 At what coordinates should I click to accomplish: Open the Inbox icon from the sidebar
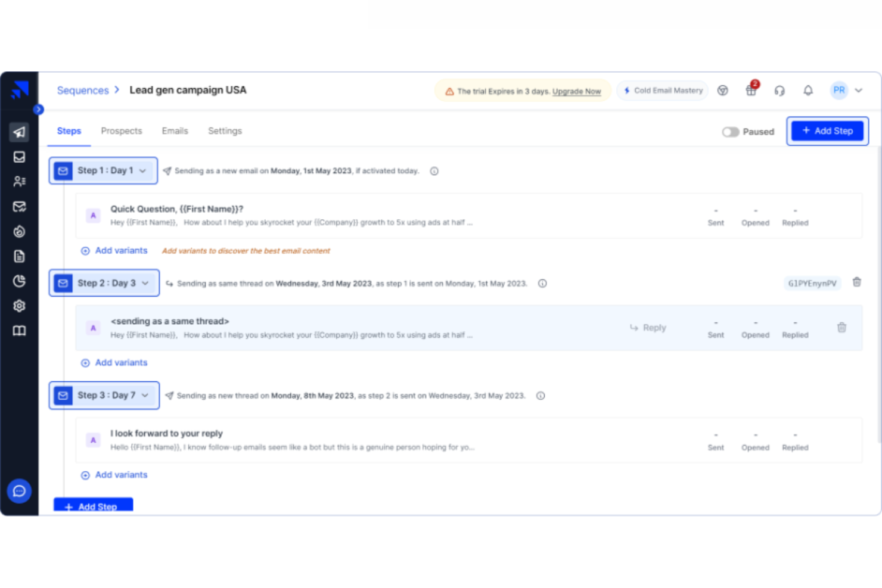20,157
